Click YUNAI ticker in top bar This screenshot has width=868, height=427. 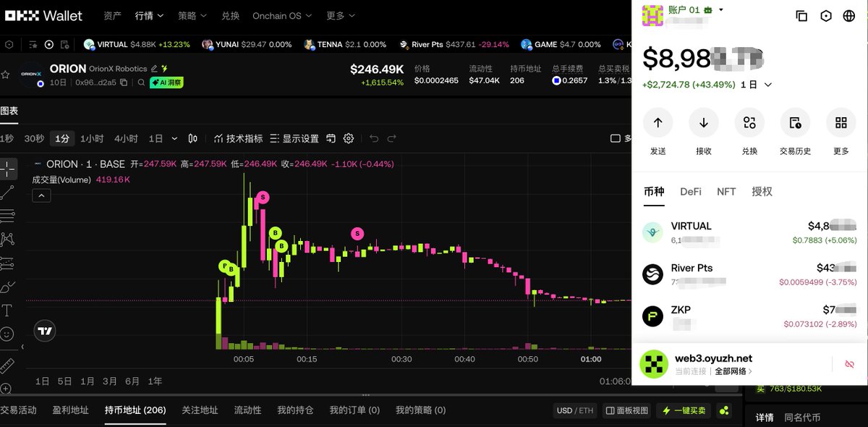click(x=246, y=44)
